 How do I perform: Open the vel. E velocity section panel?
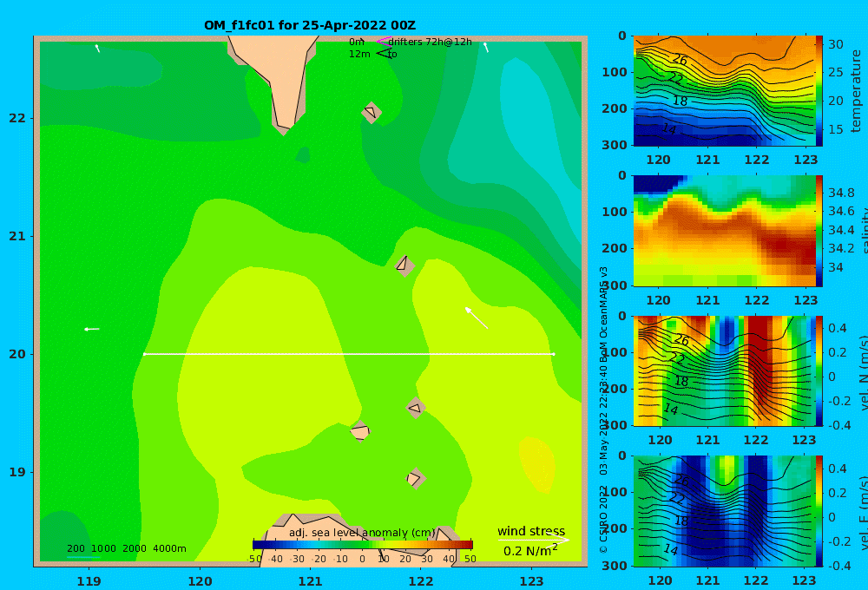point(724,511)
